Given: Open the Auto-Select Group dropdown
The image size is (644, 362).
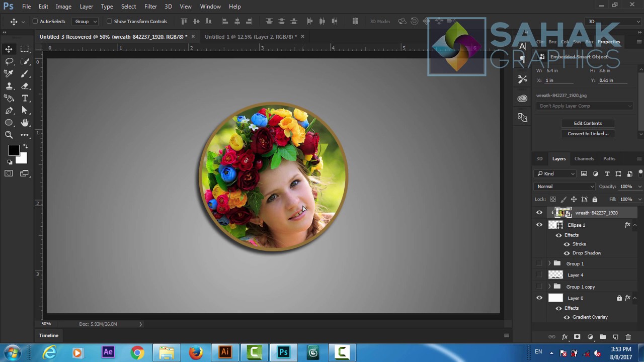Looking at the screenshot, I should [86, 22].
